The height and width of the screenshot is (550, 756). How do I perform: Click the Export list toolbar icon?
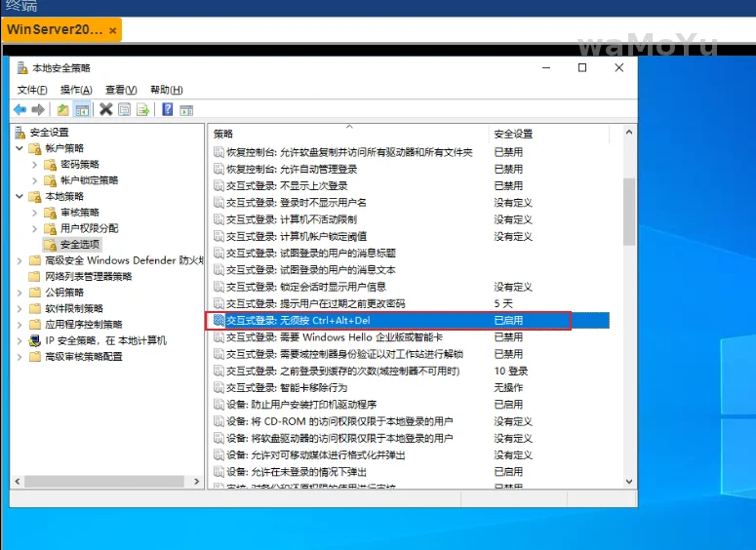click(143, 109)
